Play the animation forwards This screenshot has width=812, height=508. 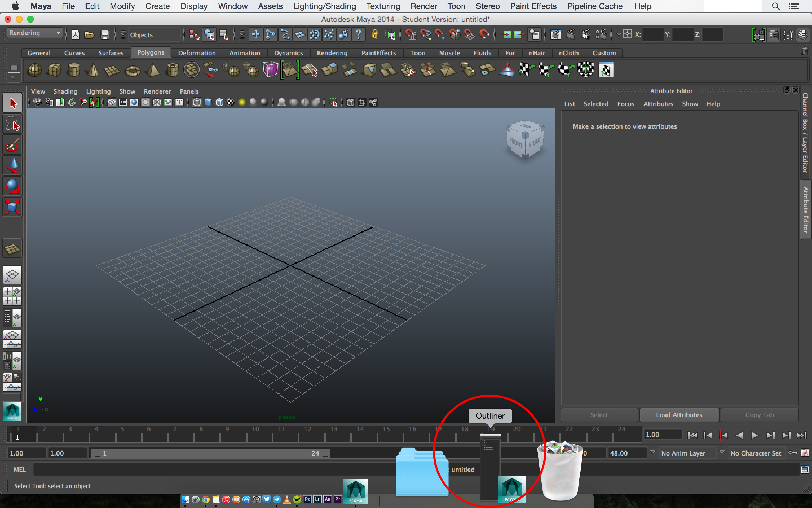(754, 435)
